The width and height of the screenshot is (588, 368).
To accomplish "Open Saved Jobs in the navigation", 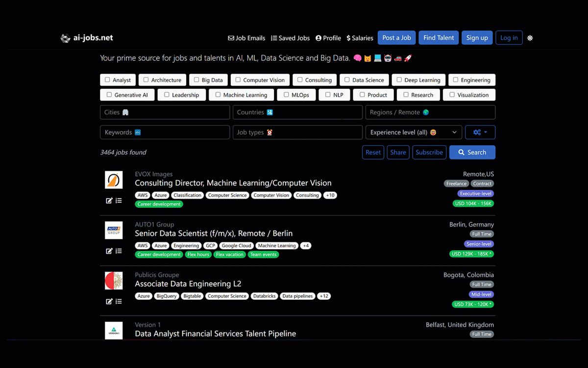I will (291, 38).
